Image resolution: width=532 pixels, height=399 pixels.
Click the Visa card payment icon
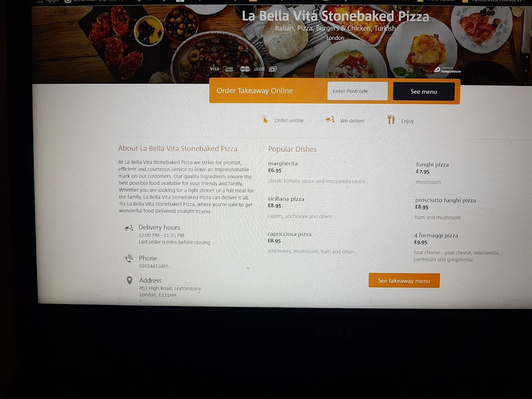[215, 69]
